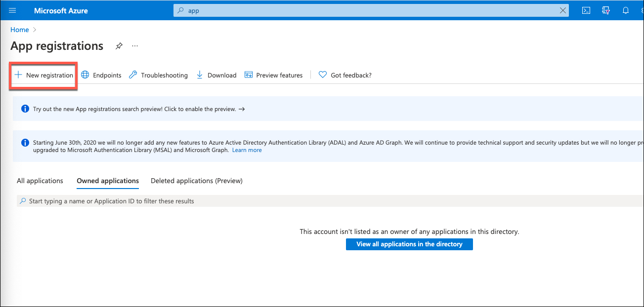Screen dimensions: 644x307
Task: Open Directory and subscription filter icon
Action: 606,10
